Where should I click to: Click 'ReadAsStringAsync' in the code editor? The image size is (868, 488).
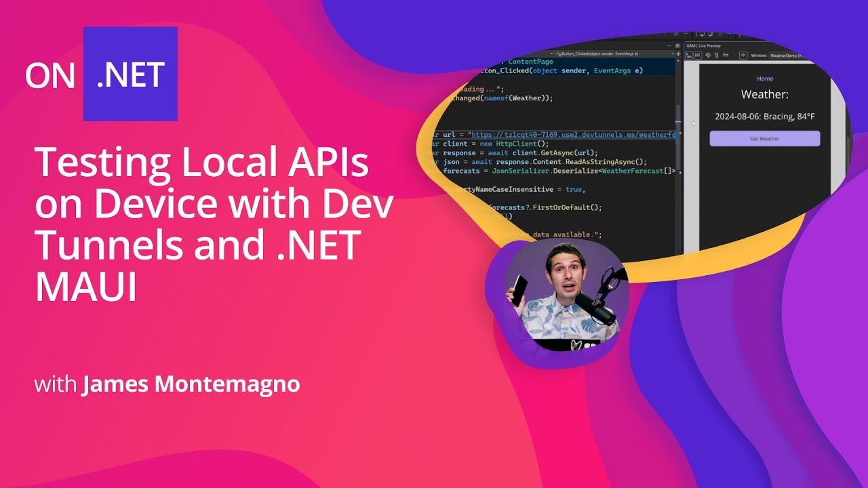pos(600,162)
